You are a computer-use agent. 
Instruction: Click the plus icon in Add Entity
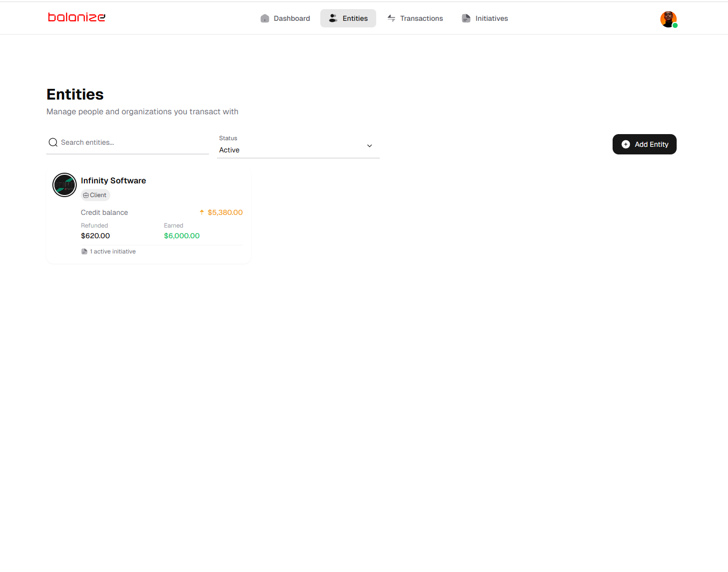[626, 144]
